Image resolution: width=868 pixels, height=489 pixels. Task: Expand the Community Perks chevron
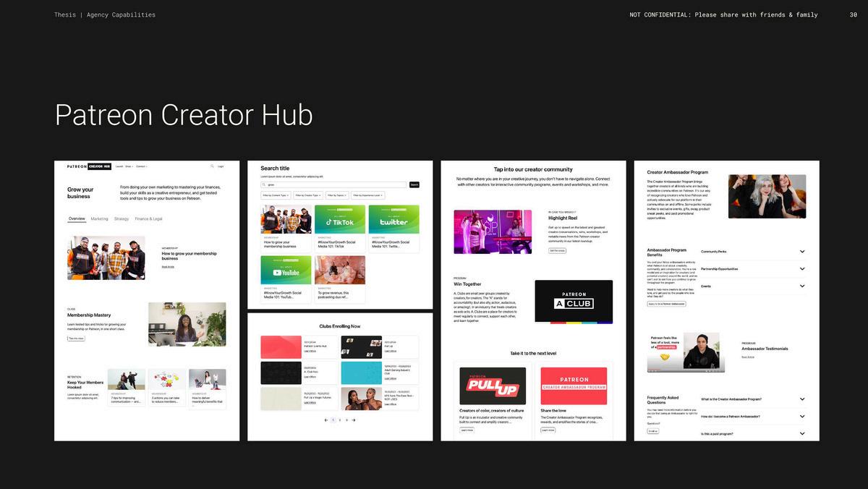pyautogui.click(x=802, y=252)
